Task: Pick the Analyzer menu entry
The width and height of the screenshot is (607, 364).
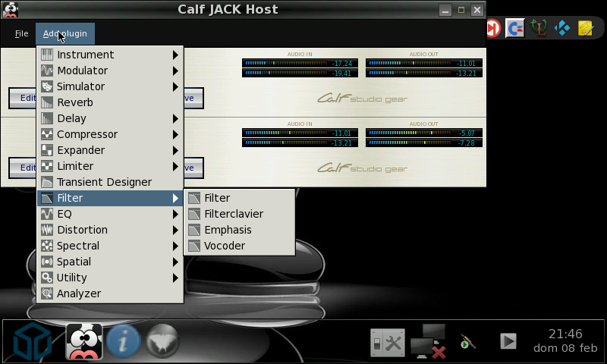Action: click(110, 293)
